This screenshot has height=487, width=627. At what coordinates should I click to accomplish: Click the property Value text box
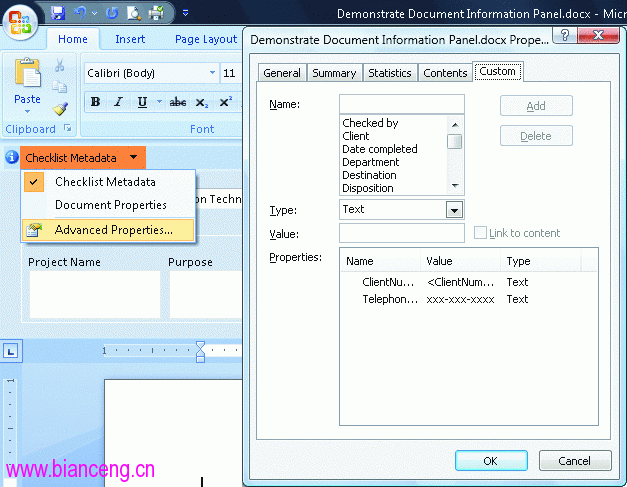coord(401,233)
